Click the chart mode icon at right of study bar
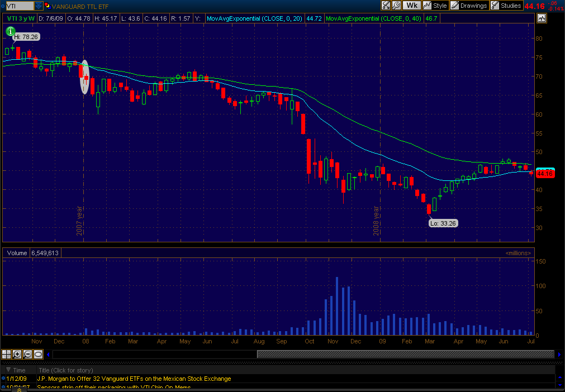 [541, 18]
